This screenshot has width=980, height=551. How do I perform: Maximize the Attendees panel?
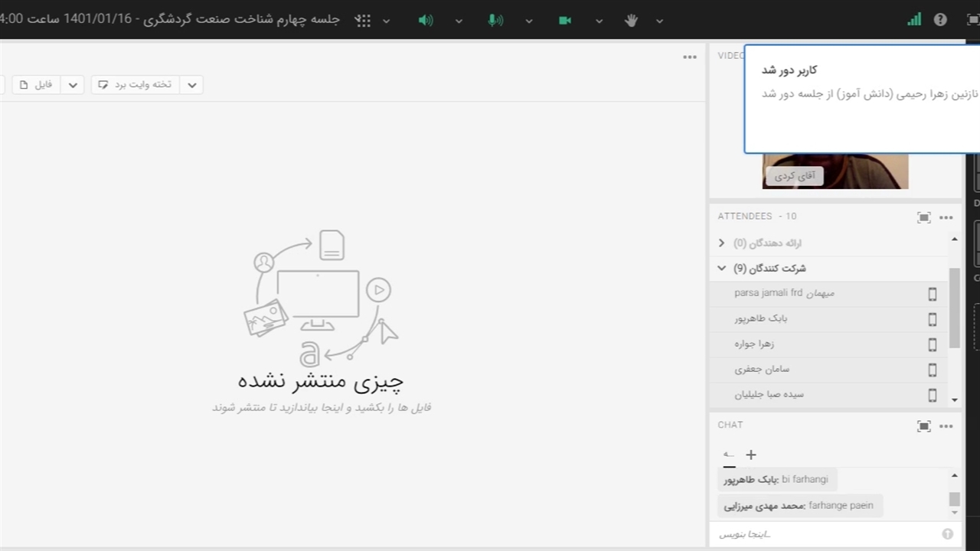(x=924, y=217)
